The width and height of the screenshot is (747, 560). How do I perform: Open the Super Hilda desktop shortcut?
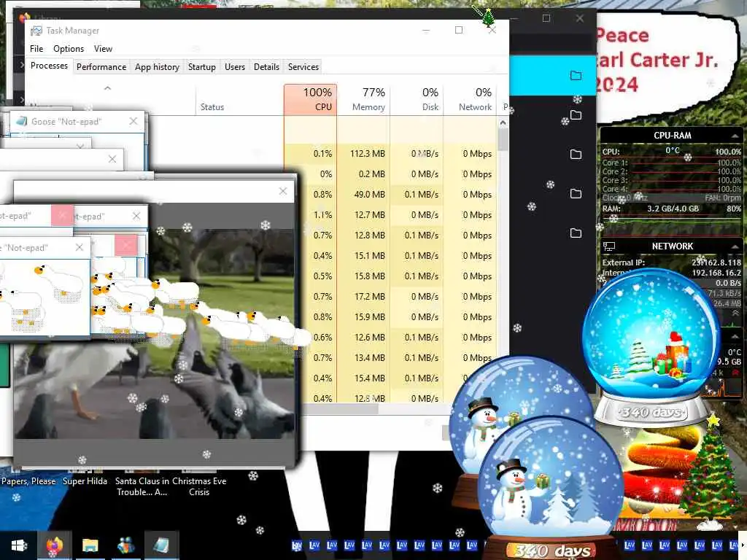tap(85, 481)
